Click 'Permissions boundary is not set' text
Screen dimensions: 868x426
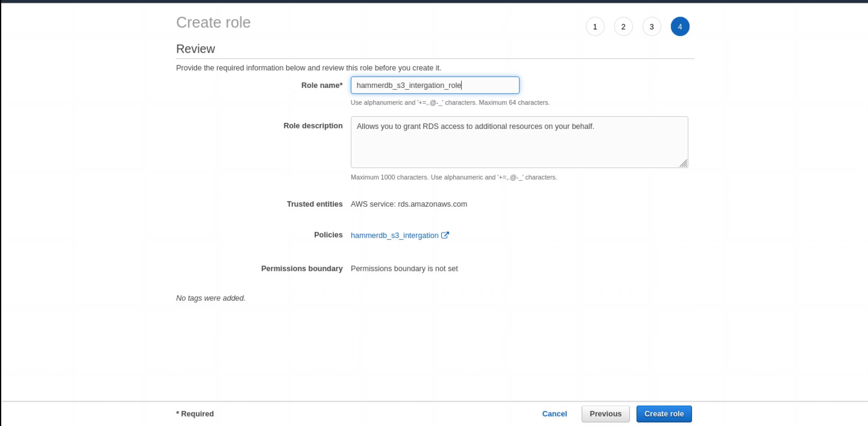coord(404,269)
